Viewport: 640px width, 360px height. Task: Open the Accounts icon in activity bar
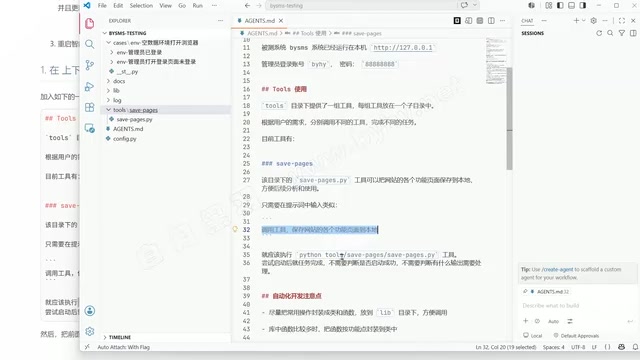click(90, 311)
